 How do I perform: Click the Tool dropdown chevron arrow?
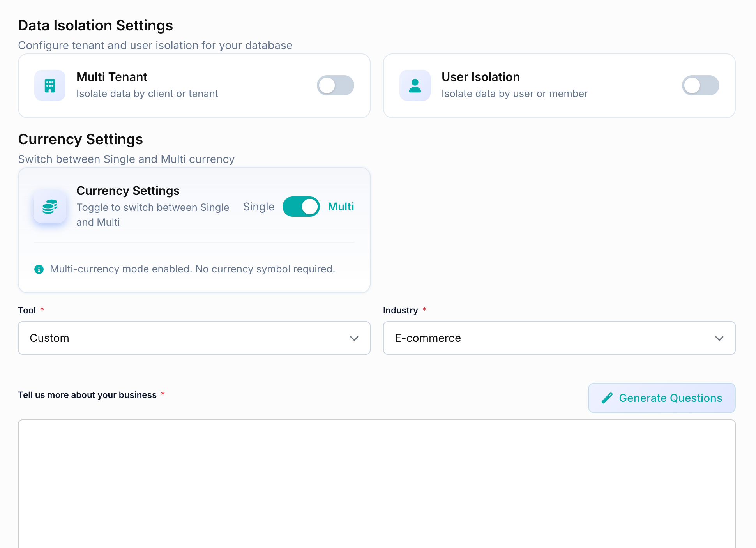pyautogui.click(x=354, y=338)
